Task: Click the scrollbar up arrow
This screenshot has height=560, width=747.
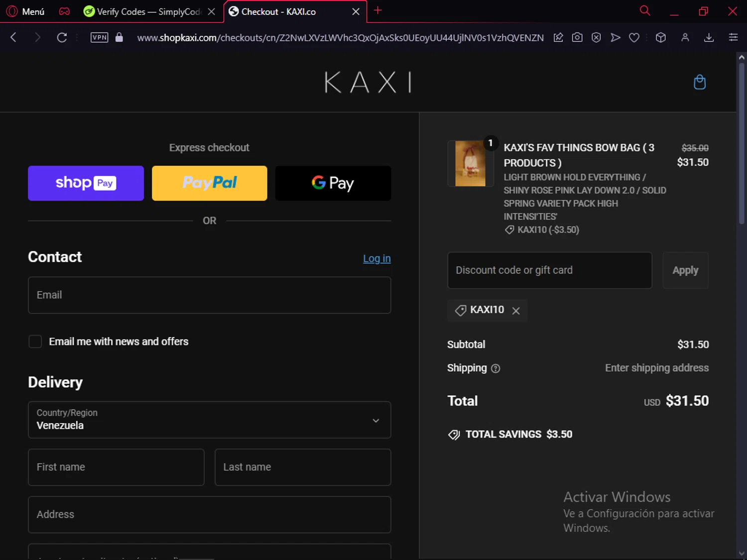Action: (742, 57)
